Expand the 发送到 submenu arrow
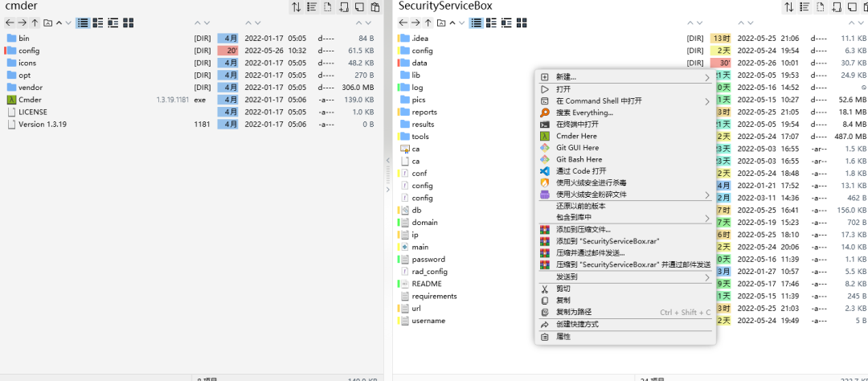This screenshot has height=381, width=868. pos(707,277)
